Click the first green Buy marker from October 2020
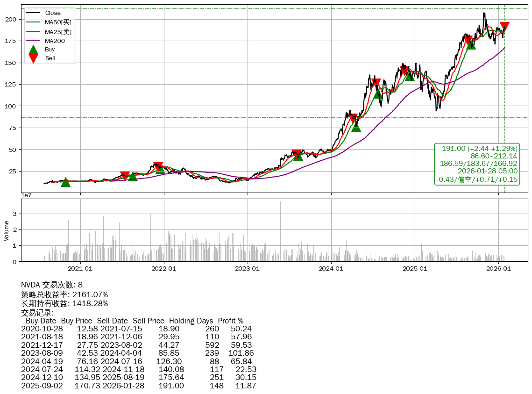This screenshot has width=532, height=394. click(x=65, y=182)
